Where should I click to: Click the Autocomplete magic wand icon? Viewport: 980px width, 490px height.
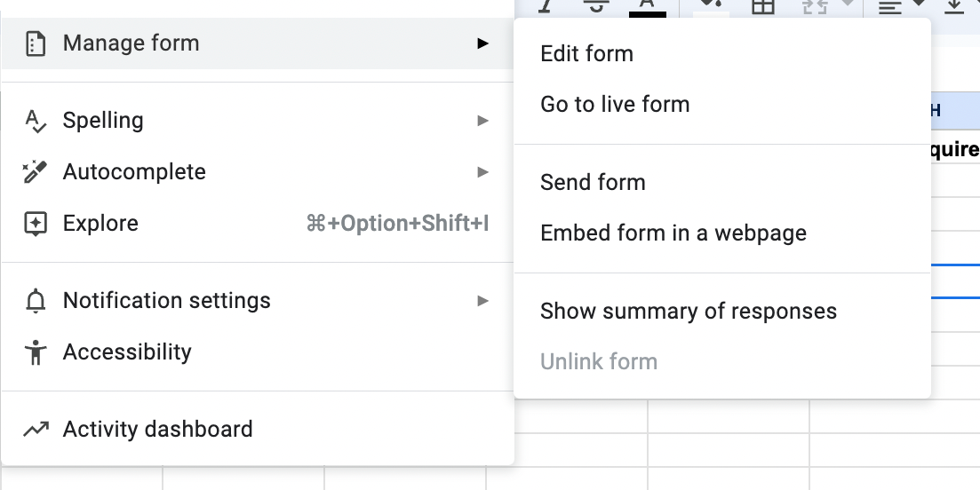(x=36, y=172)
